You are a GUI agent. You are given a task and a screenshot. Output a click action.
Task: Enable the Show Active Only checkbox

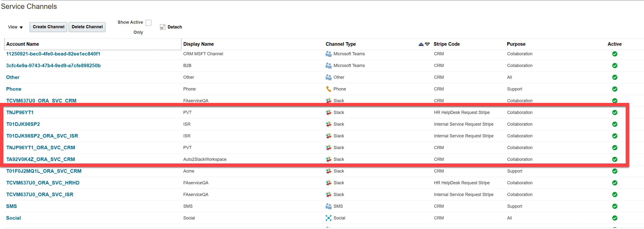coord(149,23)
